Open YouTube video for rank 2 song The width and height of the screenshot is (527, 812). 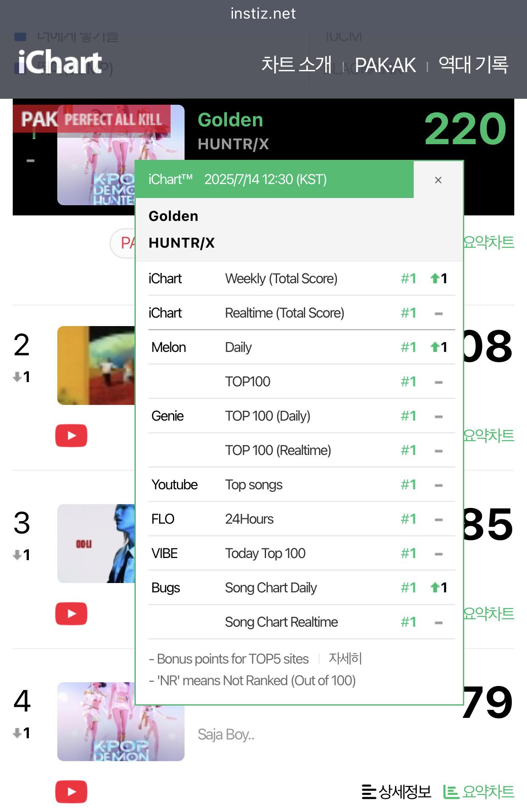point(71,435)
